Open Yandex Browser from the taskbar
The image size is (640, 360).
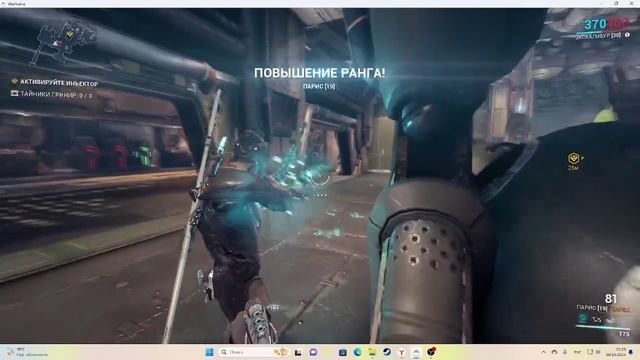pos(401,352)
